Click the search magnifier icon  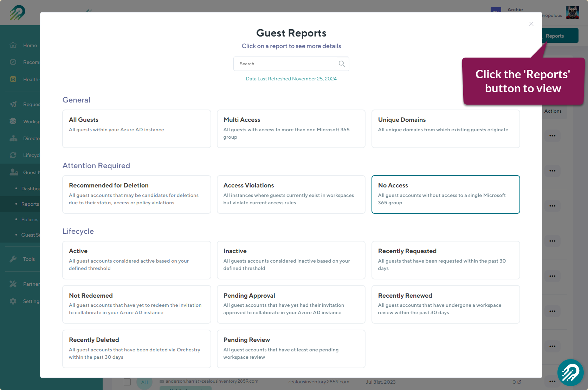(x=342, y=64)
